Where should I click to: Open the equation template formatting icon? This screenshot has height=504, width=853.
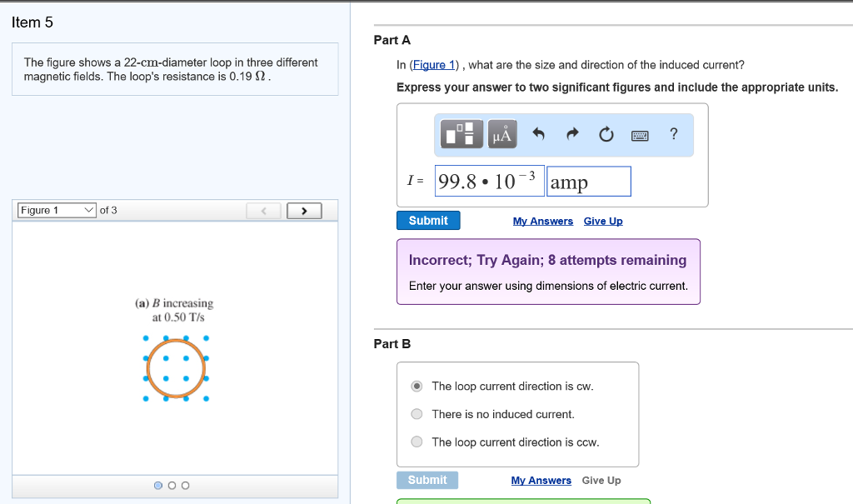461,133
